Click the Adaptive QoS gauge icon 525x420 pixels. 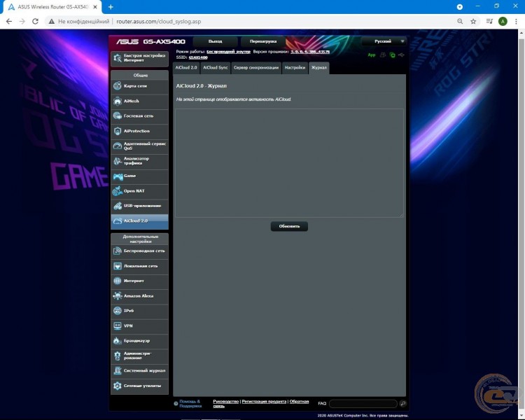[x=117, y=146]
